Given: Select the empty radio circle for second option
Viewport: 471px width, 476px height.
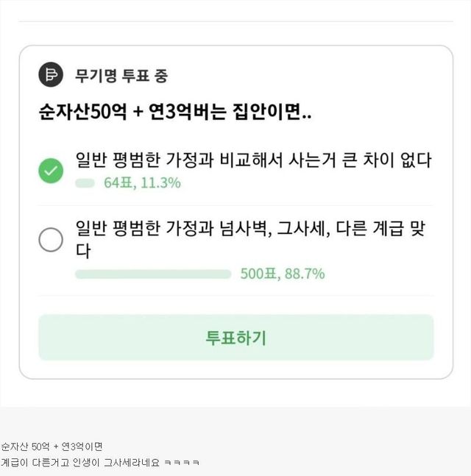Looking at the screenshot, I should (x=51, y=240).
